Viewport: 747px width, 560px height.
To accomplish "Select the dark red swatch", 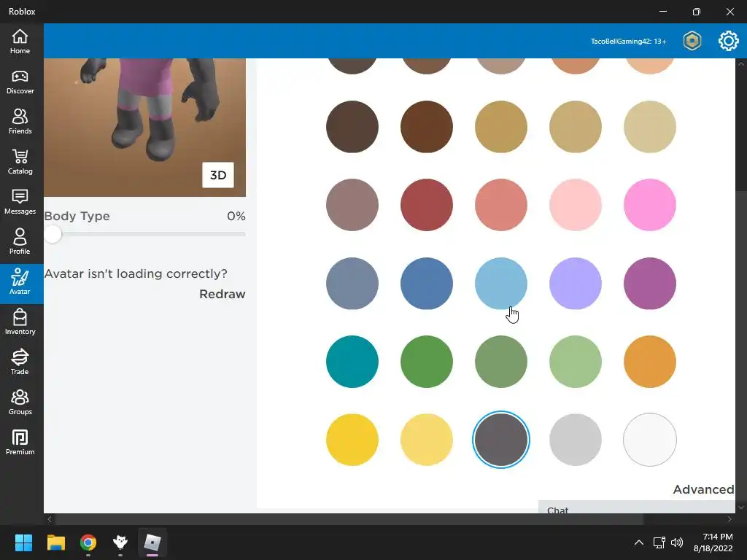I will click(x=426, y=205).
